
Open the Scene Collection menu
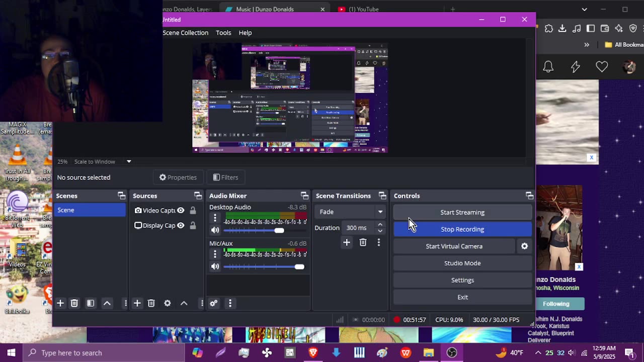point(185,33)
